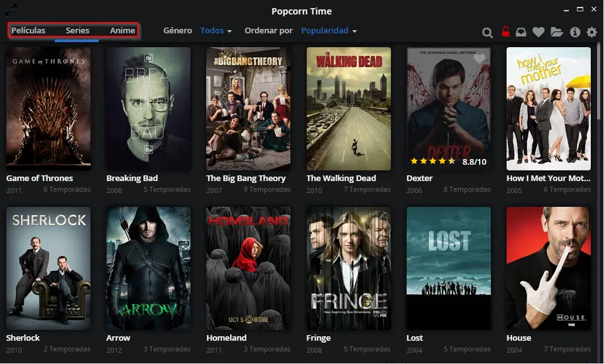Open the How I Met Your Mother poster

[549, 109]
